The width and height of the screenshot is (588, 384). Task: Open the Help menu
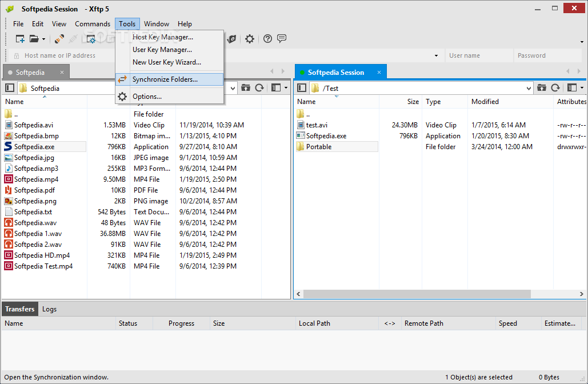185,23
